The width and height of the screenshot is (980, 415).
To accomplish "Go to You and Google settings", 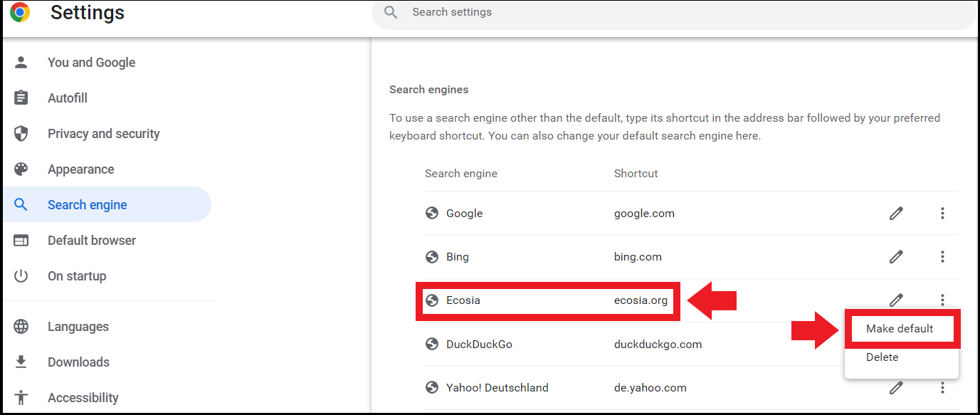I will (x=91, y=63).
